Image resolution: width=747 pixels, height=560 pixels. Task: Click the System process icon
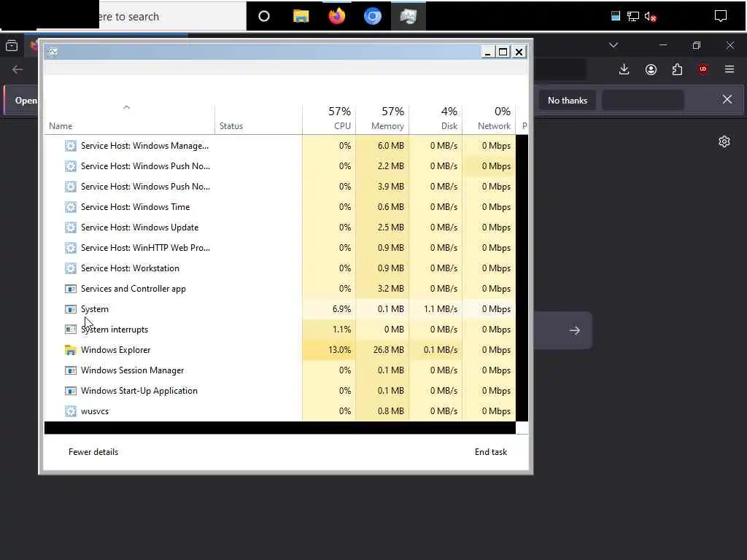[71, 309]
